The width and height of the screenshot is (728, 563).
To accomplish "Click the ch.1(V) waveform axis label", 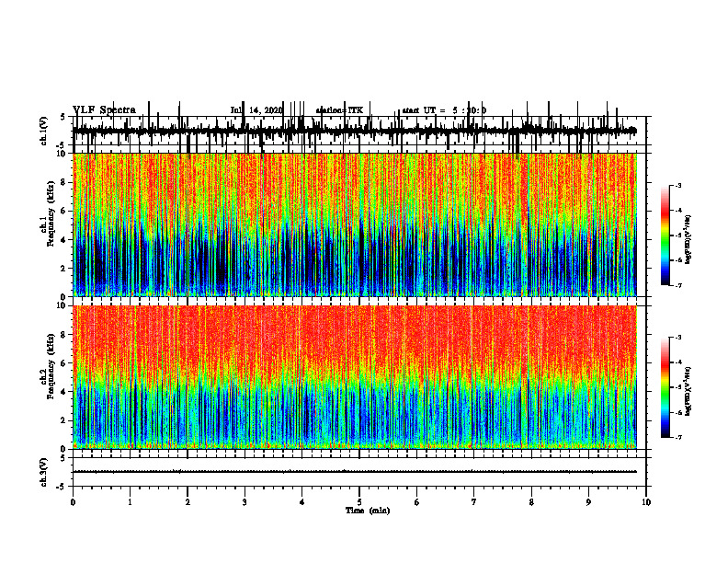I will coord(44,131).
